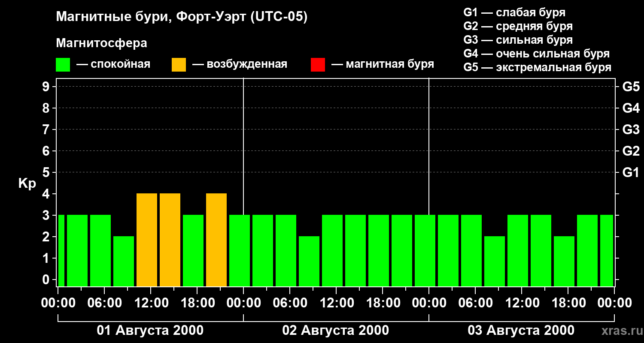Select the chart title 'Магнитные бури, Форт-Уэрт (UTC-05)'
This screenshot has width=644, height=343.
coord(182,17)
